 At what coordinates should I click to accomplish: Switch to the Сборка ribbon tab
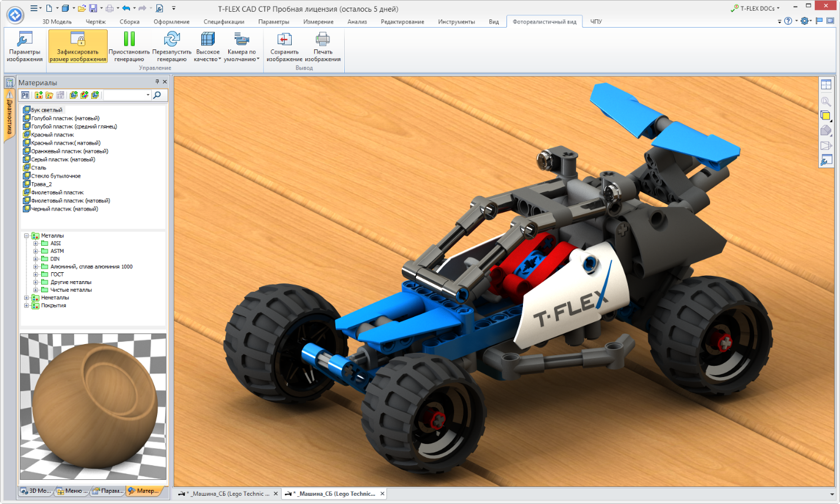pos(129,22)
